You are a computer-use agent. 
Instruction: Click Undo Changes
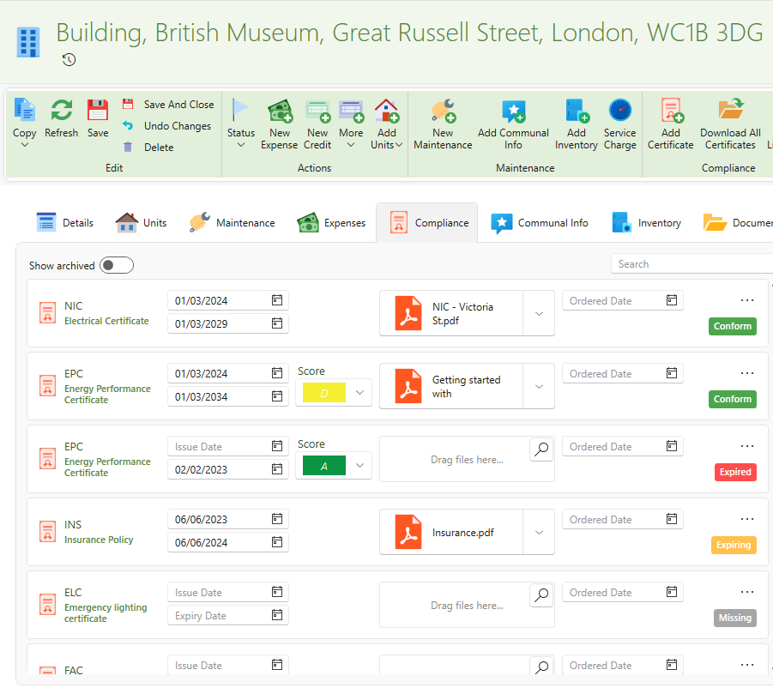[x=177, y=126]
